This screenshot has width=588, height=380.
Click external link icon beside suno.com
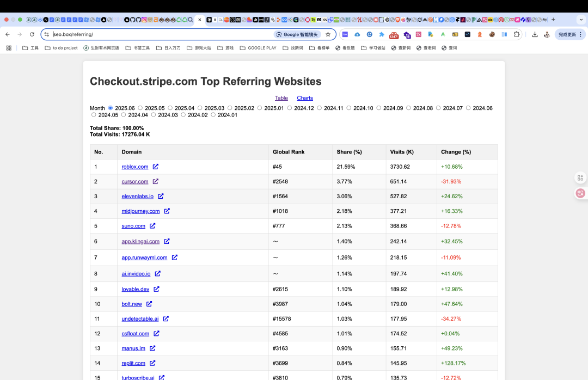point(152,226)
